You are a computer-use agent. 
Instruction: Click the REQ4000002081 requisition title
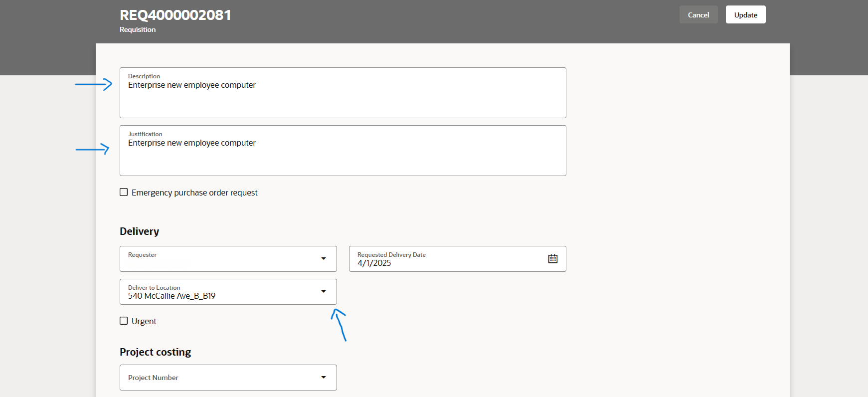(175, 15)
